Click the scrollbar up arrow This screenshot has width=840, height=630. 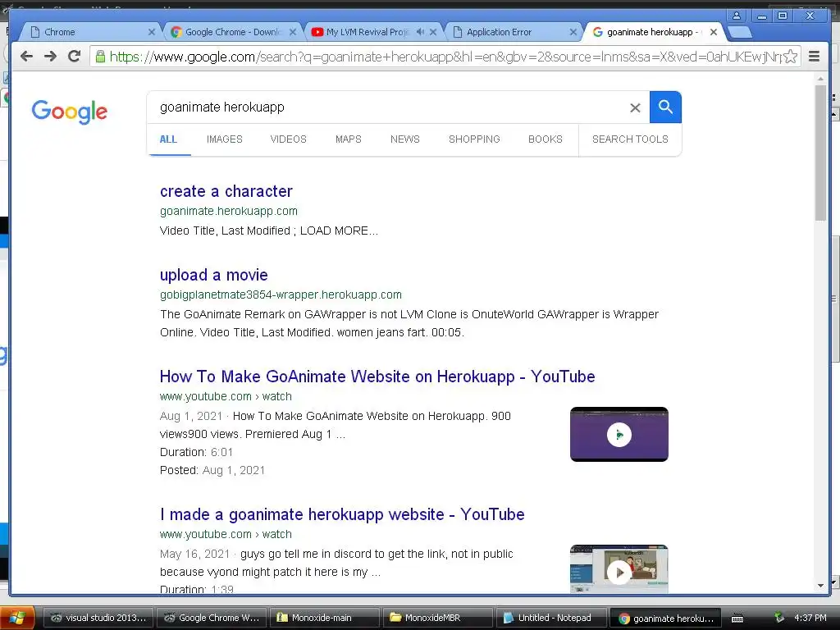coord(820,79)
